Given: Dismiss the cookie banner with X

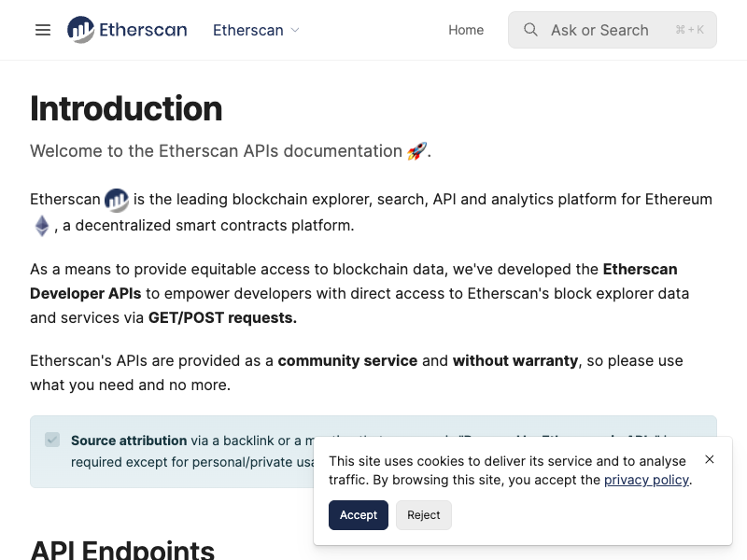Looking at the screenshot, I should (710, 459).
